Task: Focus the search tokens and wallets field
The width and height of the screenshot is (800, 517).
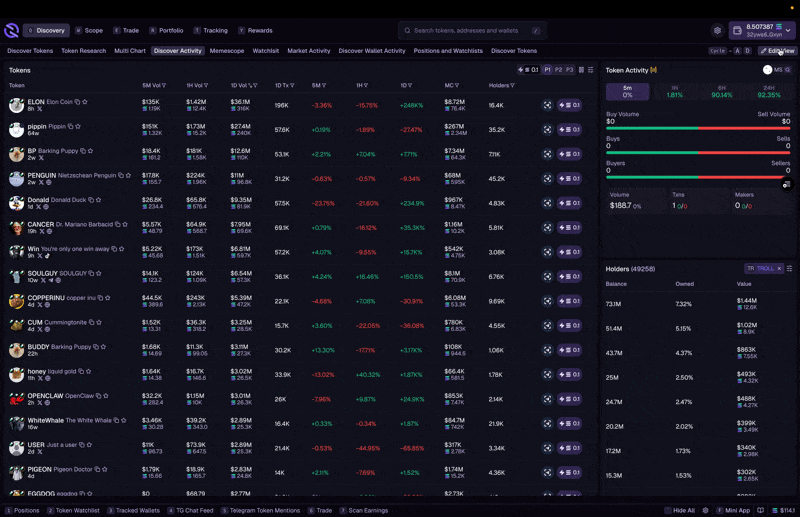Action: (472, 31)
